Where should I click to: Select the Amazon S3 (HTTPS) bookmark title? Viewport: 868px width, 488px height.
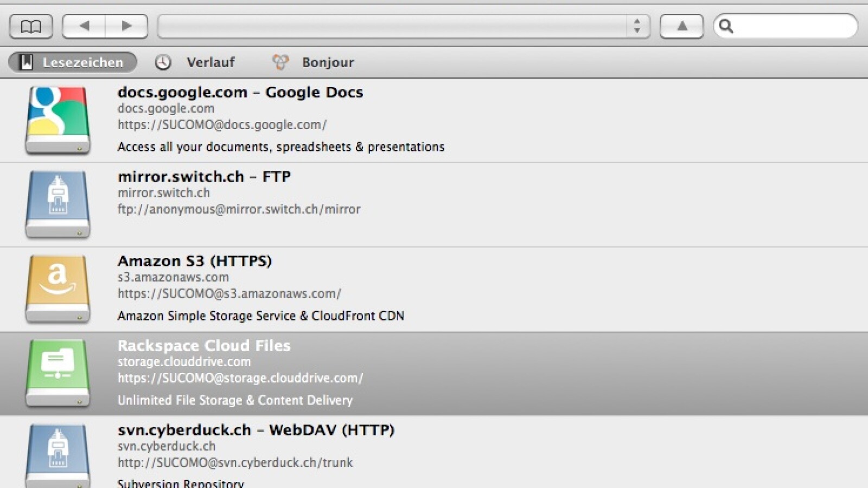pos(195,261)
